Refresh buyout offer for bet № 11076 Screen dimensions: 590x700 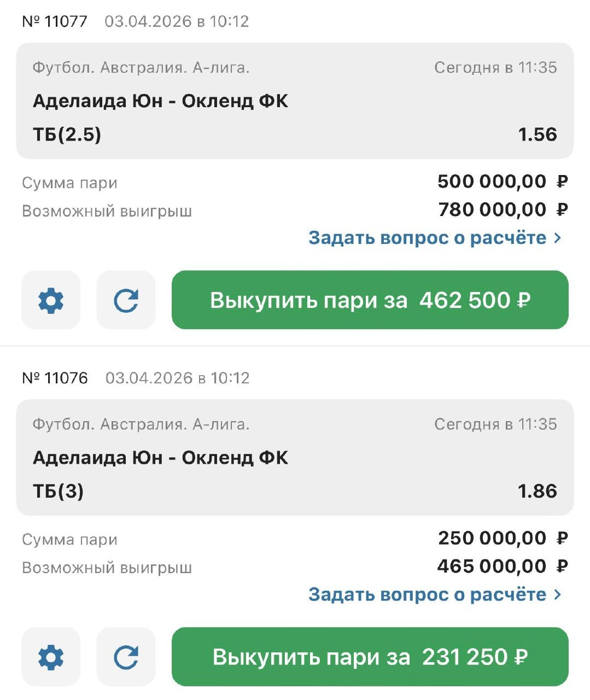coord(126,657)
